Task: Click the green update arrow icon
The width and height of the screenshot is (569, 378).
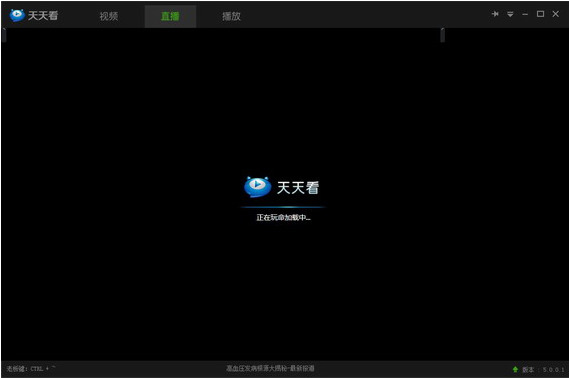Action: [x=515, y=369]
